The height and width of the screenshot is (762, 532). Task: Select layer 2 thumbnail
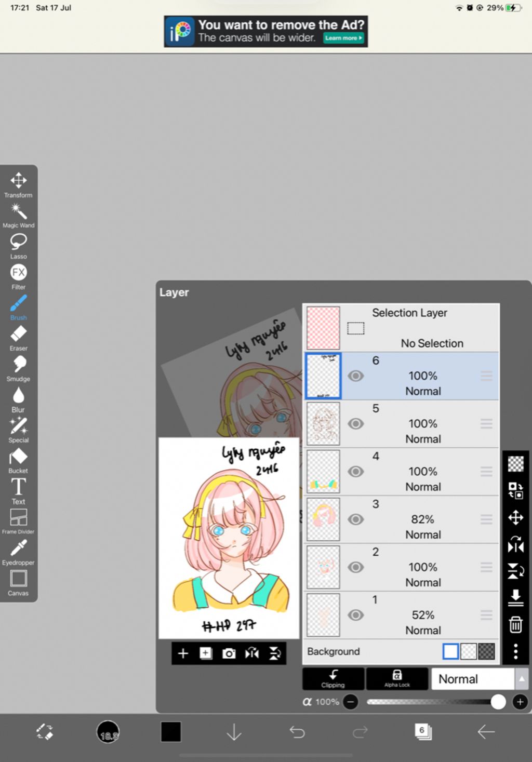(x=323, y=567)
